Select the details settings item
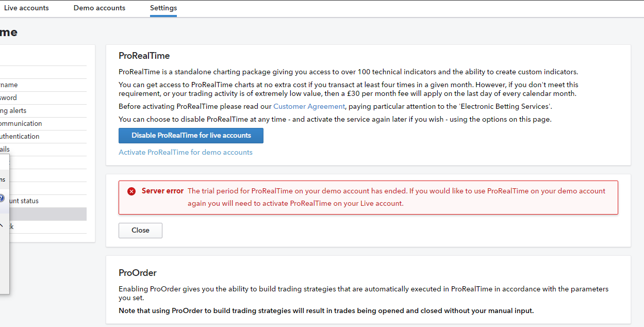The width and height of the screenshot is (644, 327). pyautogui.click(x=5, y=150)
